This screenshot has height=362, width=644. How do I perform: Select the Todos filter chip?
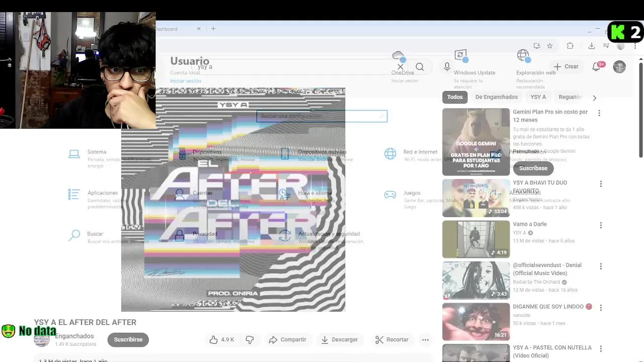(x=455, y=97)
